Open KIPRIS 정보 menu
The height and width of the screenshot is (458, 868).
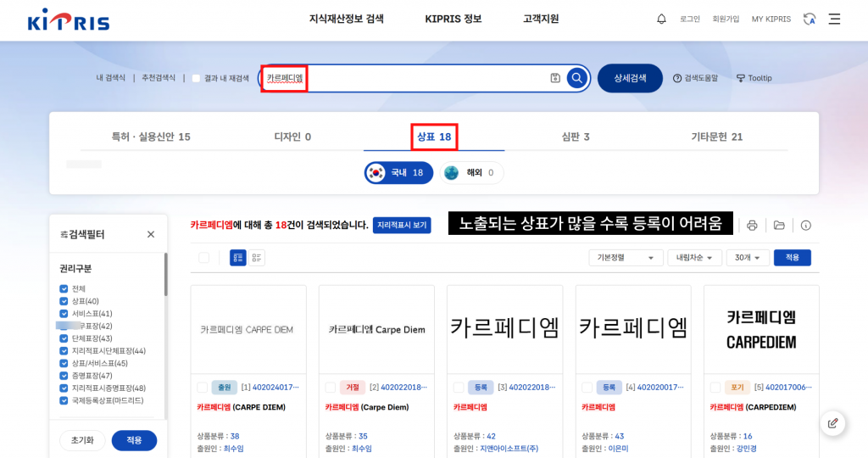(x=453, y=19)
